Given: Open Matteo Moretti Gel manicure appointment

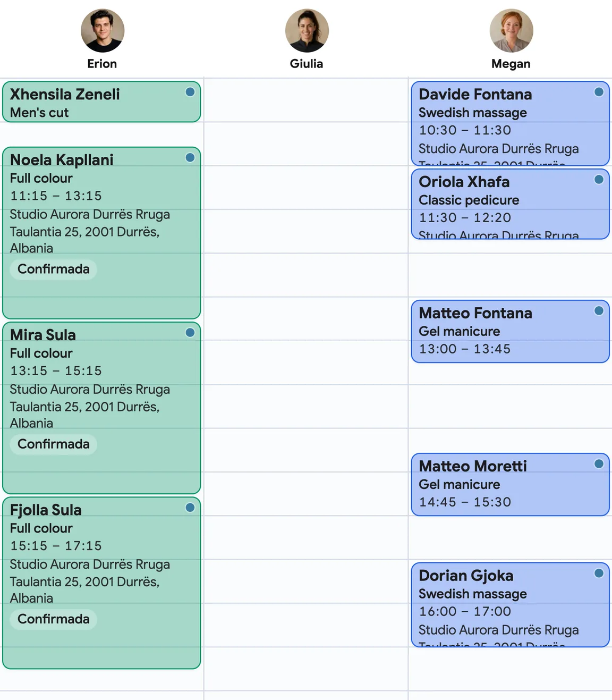Looking at the screenshot, I should pyautogui.click(x=511, y=484).
